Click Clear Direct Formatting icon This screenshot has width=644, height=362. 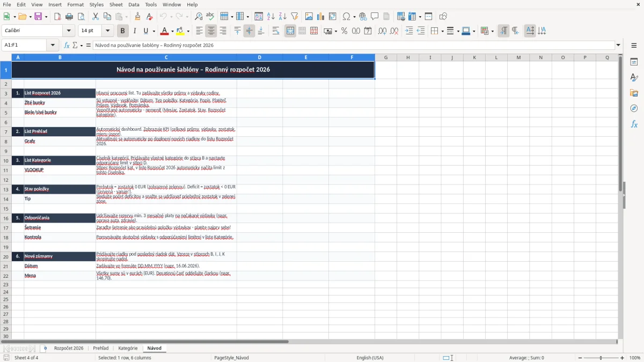point(150,17)
